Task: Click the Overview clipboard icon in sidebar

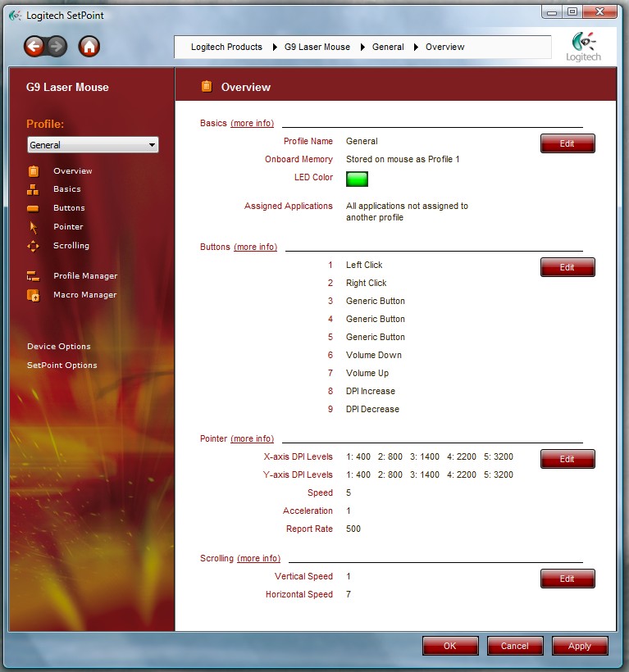Action: [x=34, y=171]
